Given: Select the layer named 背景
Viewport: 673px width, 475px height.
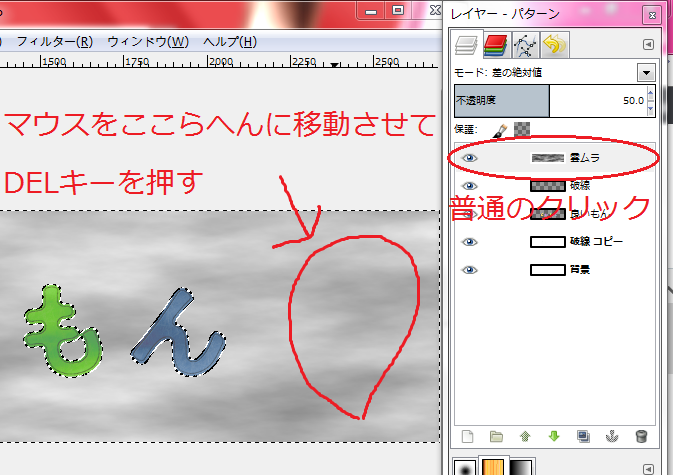Looking at the screenshot, I should click(x=580, y=270).
